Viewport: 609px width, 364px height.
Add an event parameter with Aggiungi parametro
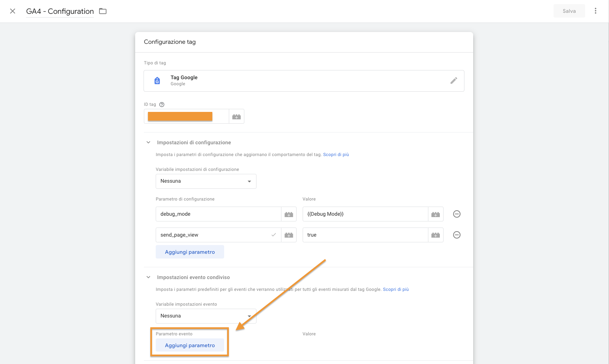coord(190,345)
